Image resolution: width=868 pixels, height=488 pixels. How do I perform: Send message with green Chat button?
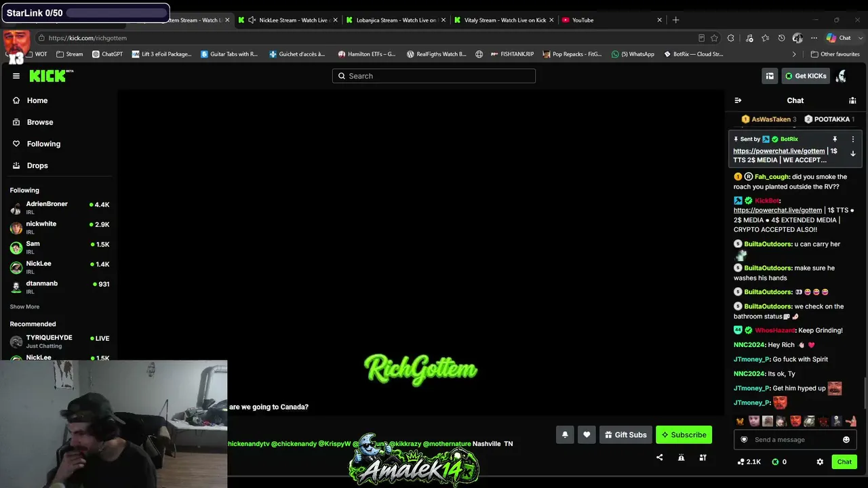[844, 462]
